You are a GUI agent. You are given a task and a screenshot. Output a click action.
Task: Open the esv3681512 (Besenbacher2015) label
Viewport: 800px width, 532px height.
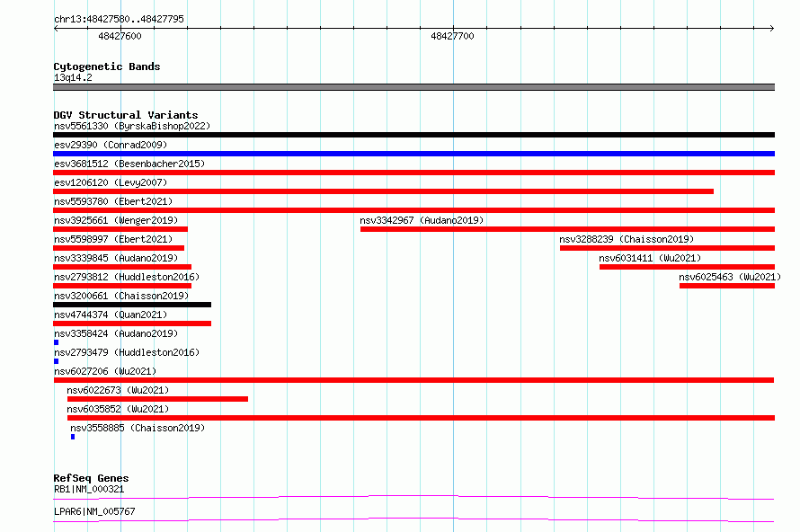[x=129, y=164]
